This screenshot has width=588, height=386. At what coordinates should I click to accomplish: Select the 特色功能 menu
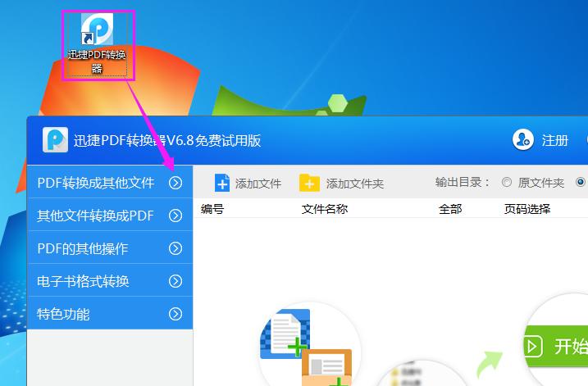pyautogui.click(x=110, y=314)
